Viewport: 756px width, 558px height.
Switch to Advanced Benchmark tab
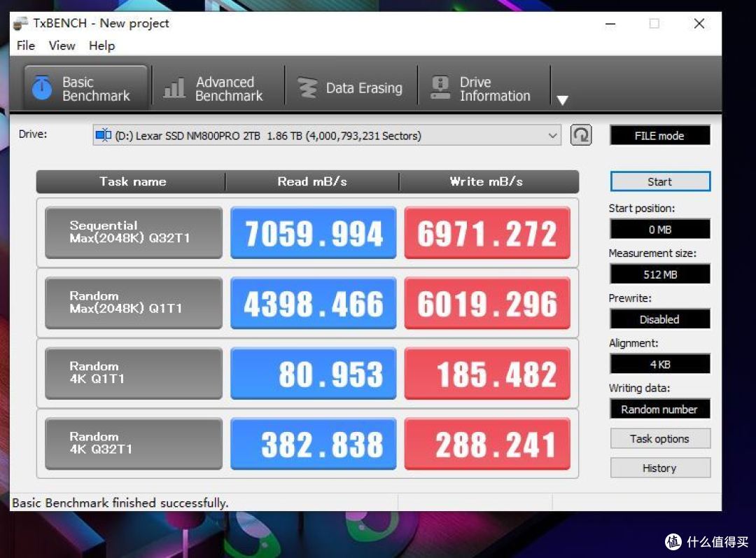[x=218, y=88]
